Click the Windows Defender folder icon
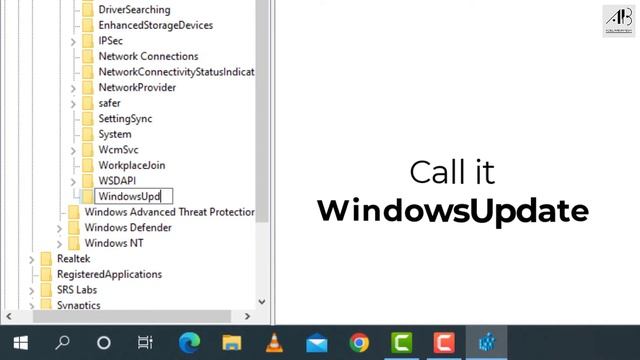This screenshot has width=640, height=360. 74,228
